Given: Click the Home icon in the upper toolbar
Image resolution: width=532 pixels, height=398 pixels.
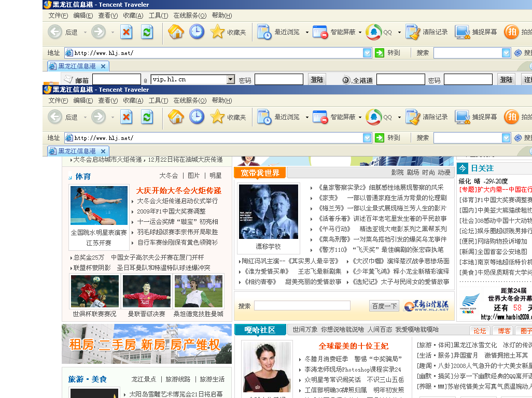Looking at the screenshot, I should click(x=176, y=32).
